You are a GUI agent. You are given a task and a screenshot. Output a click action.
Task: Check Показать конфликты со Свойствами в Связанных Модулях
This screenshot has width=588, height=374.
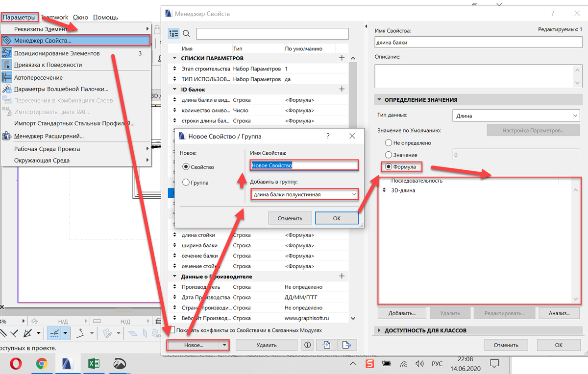pos(171,330)
